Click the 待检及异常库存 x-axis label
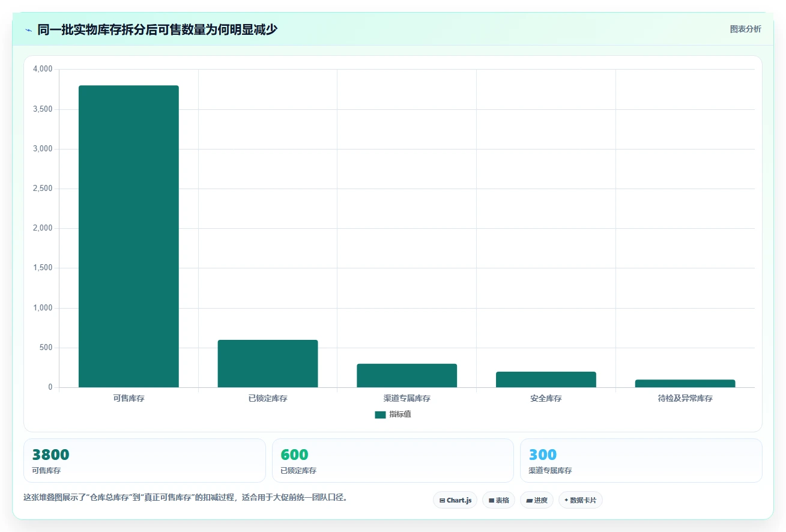The height and width of the screenshot is (532, 786). (x=685, y=398)
